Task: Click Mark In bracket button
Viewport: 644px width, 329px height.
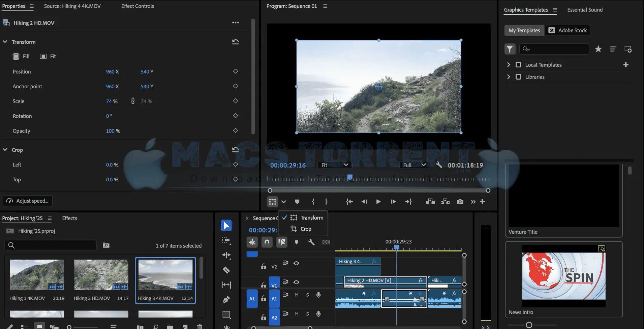Action: click(x=313, y=202)
